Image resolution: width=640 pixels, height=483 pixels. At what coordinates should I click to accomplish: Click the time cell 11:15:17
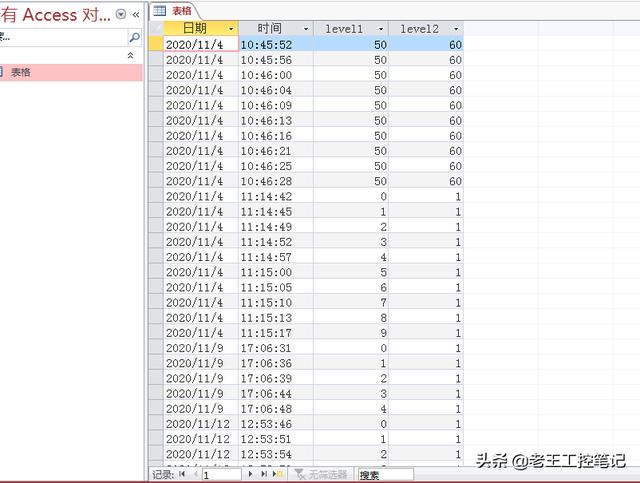(276, 333)
